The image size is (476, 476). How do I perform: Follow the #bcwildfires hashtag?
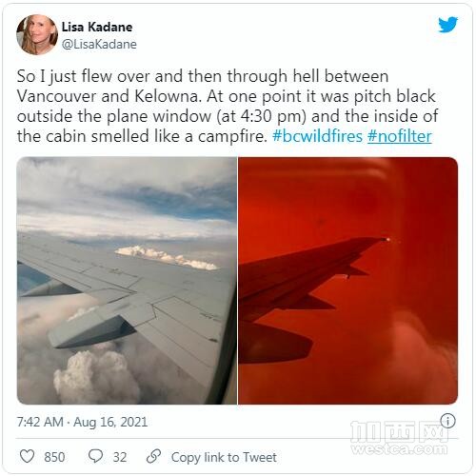[317, 136]
